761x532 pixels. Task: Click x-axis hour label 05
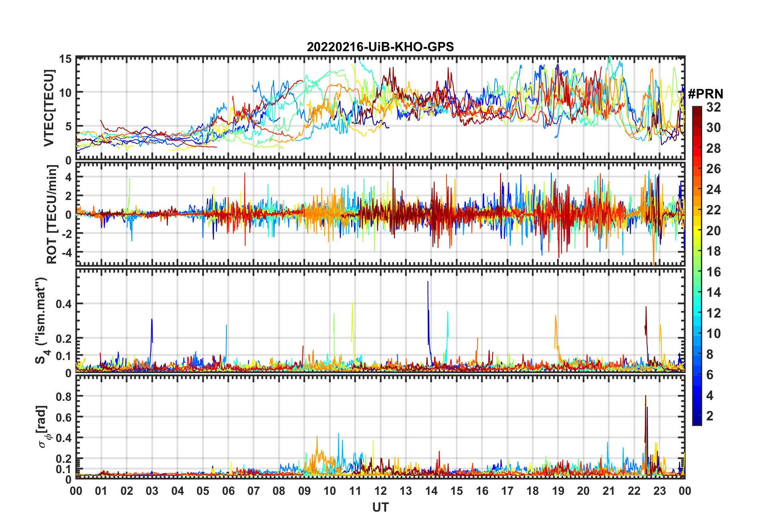pos(203,491)
